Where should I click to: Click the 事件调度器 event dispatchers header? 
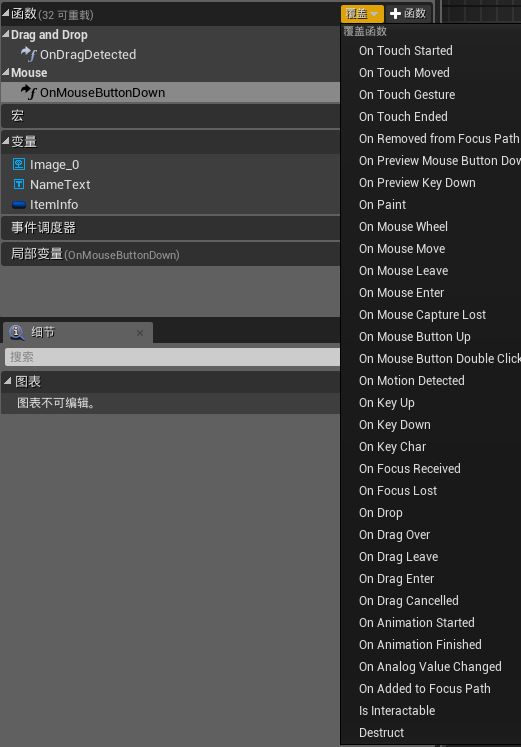point(170,228)
